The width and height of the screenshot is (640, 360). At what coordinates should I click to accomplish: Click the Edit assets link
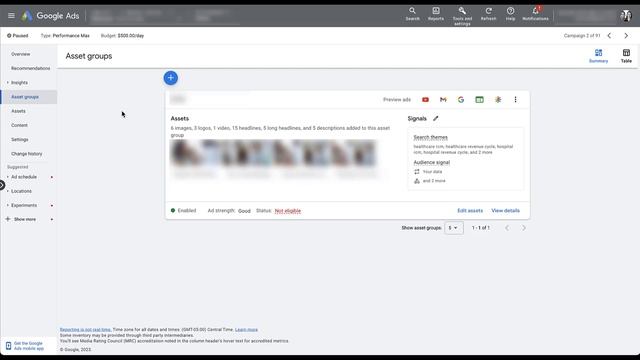[470, 211]
